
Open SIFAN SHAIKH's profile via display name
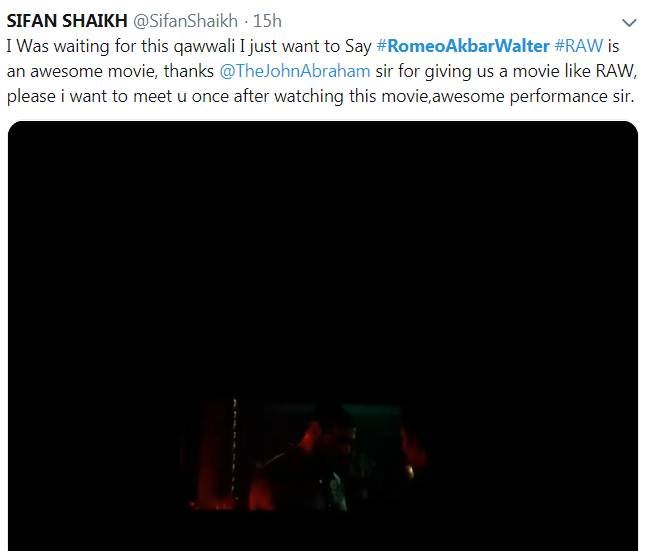[67, 21]
